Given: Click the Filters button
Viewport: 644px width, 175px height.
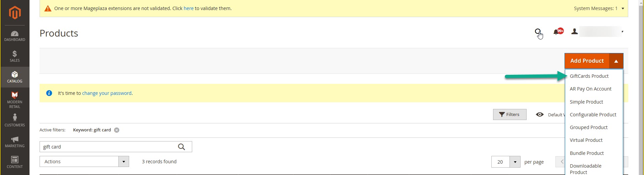Looking at the screenshot, I should [509, 115].
